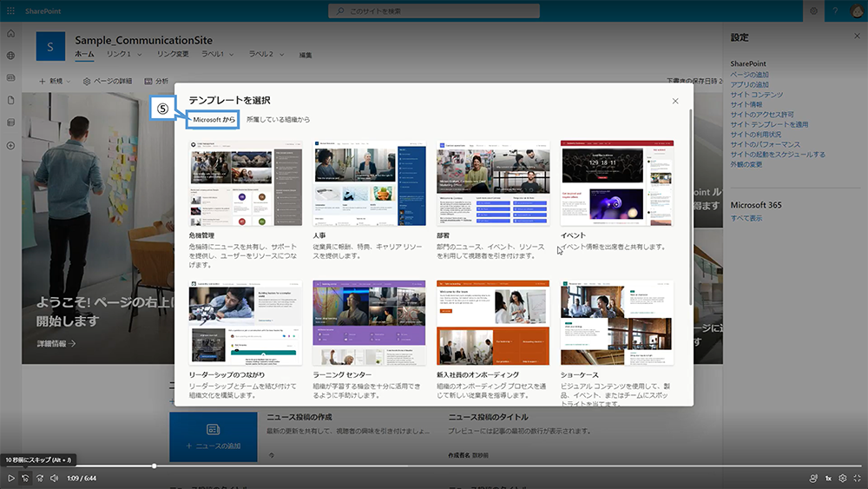
Task: Open サイトの利用状況 settings link
Action: (756, 134)
